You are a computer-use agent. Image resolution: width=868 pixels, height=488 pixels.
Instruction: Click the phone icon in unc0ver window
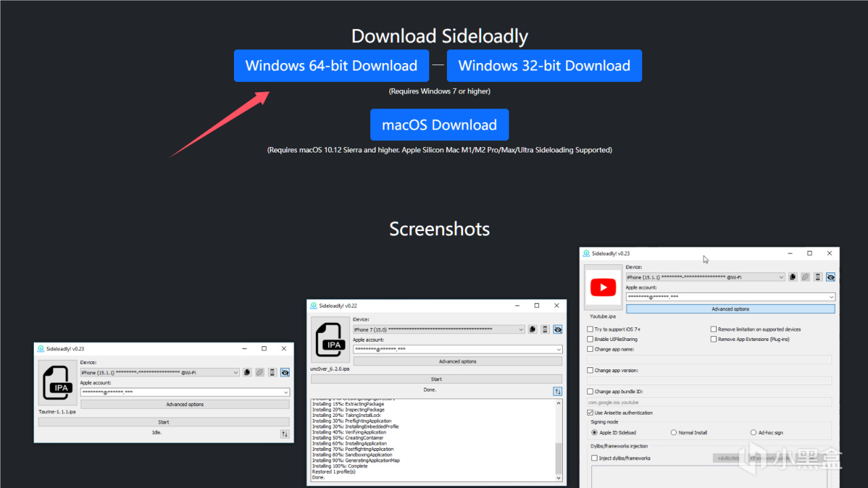coord(545,329)
